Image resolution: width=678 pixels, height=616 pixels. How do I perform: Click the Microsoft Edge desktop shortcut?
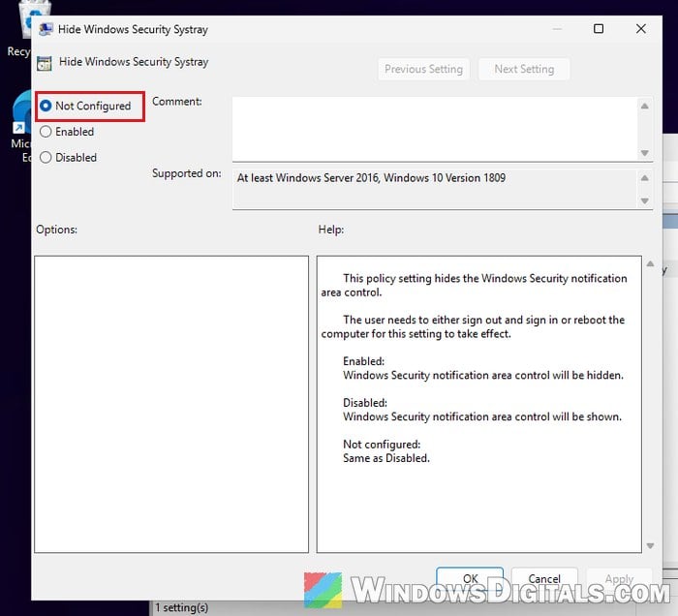(20, 126)
